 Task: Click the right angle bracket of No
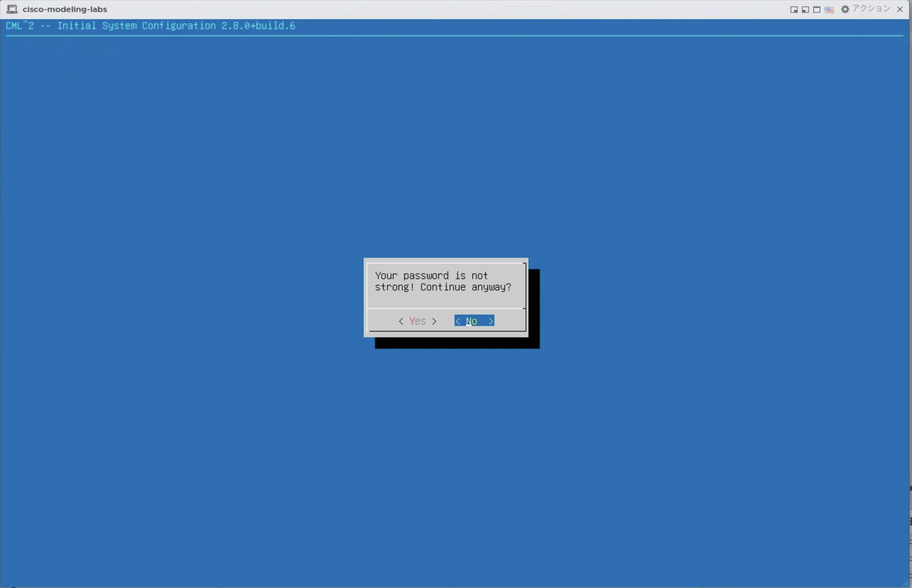pos(491,321)
